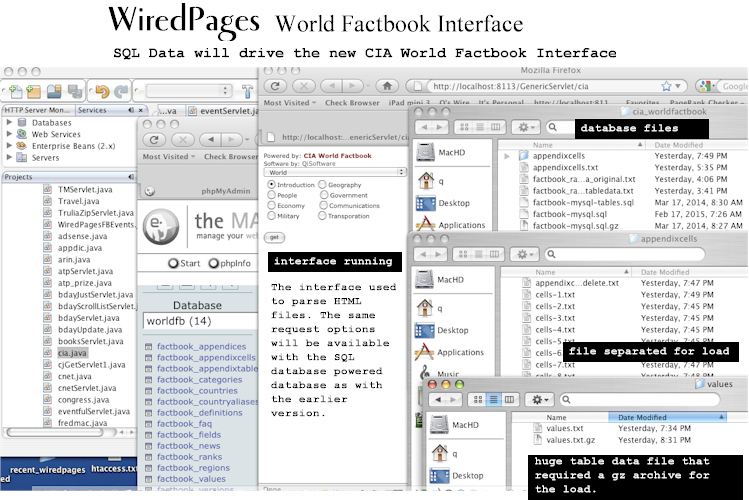Select the phpInfo radio option in phpMyAdmin
The height and width of the screenshot is (500, 749).
coord(214,263)
